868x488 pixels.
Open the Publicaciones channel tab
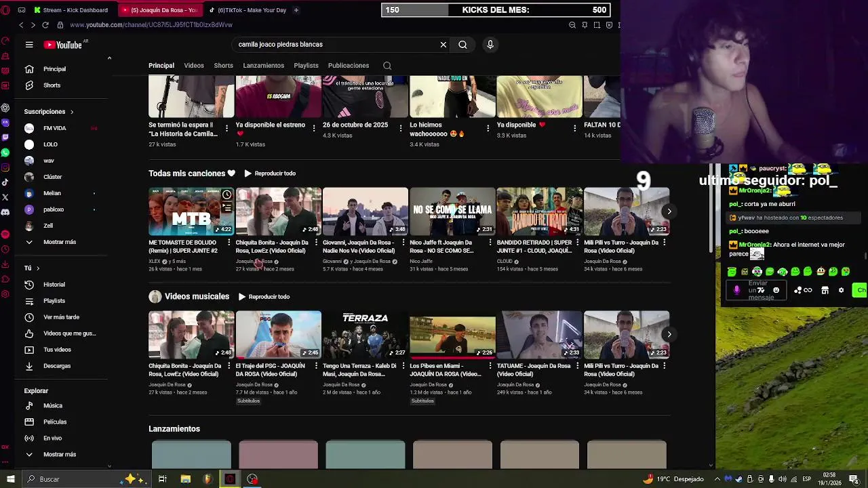point(349,66)
